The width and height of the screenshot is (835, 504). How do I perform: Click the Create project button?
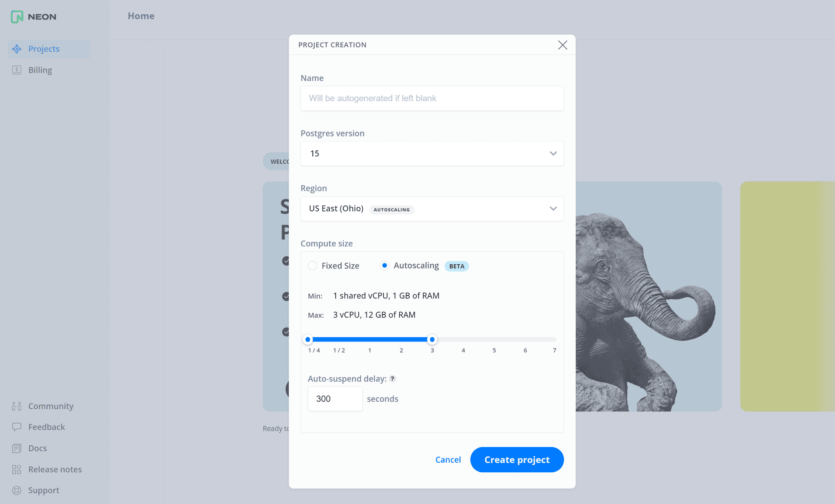pos(516,459)
